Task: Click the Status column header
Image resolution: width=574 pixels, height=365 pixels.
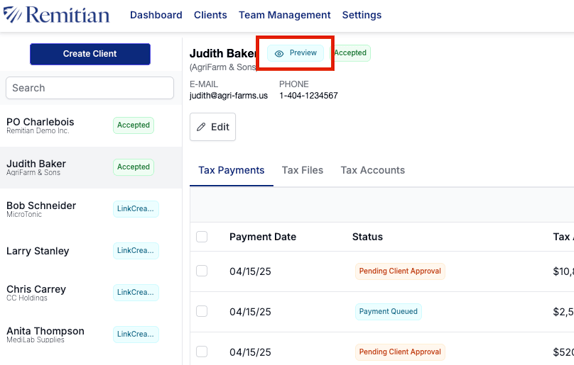Action: (368, 237)
